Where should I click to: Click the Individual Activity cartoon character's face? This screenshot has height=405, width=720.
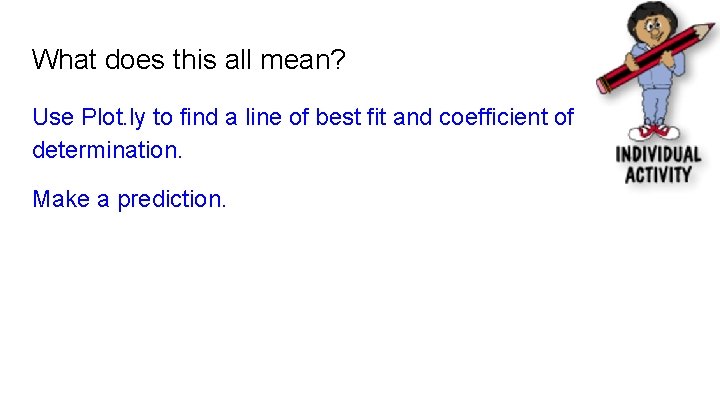(x=654, y=29)
